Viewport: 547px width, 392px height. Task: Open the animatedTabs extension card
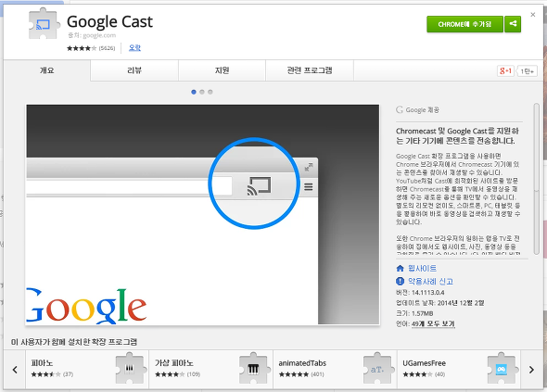point(336,370)
